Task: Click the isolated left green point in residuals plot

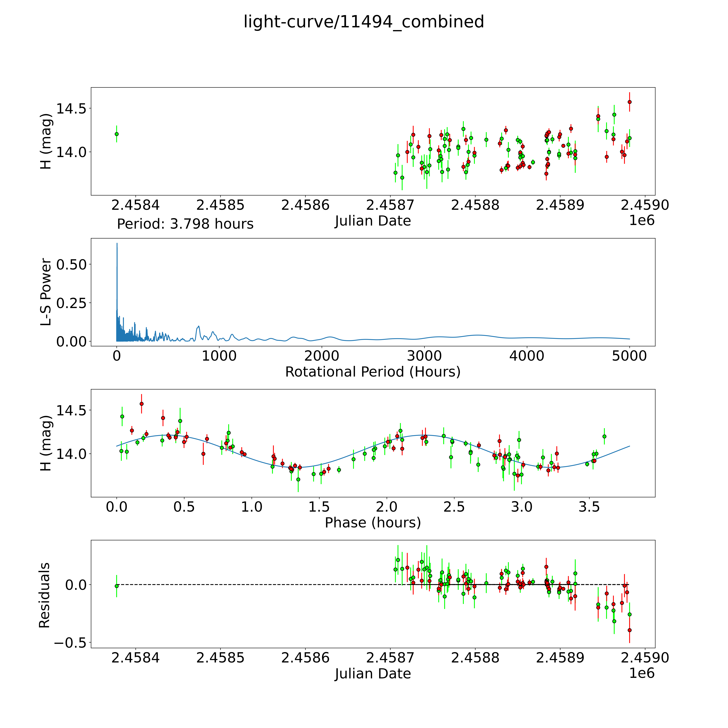Action: [x=116, y=586]
